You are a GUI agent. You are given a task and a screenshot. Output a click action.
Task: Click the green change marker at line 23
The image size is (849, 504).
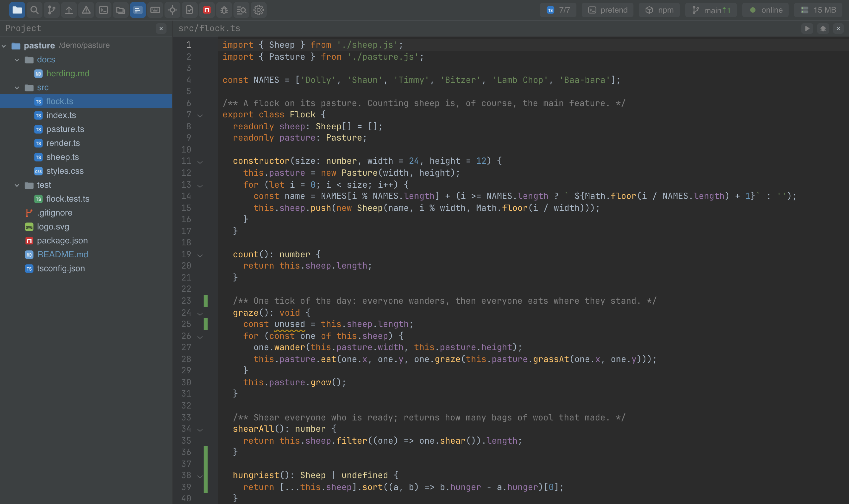click(x=206, y=301)
